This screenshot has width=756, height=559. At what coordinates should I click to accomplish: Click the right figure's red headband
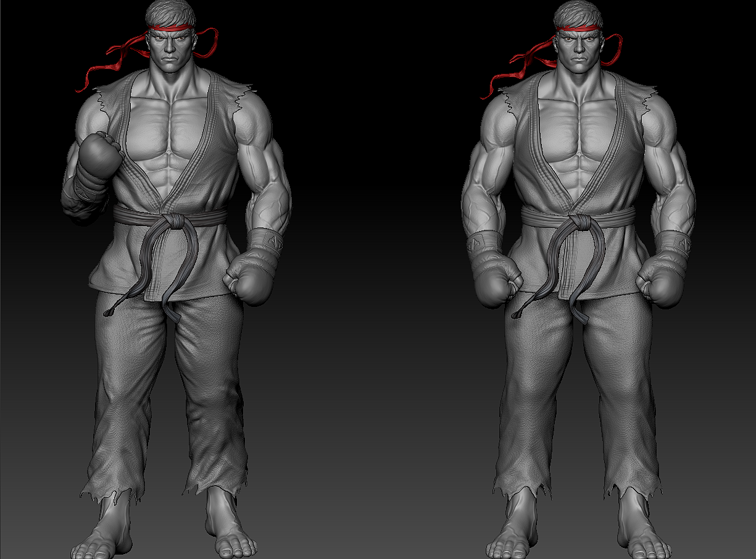click(x=579, y=28)
